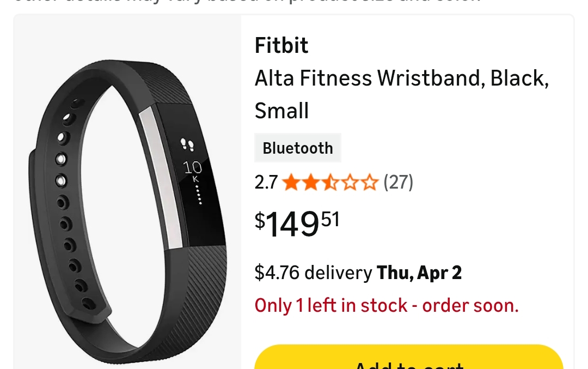
Task: Click the 10K step count on tracker screen
Action: 193,171
